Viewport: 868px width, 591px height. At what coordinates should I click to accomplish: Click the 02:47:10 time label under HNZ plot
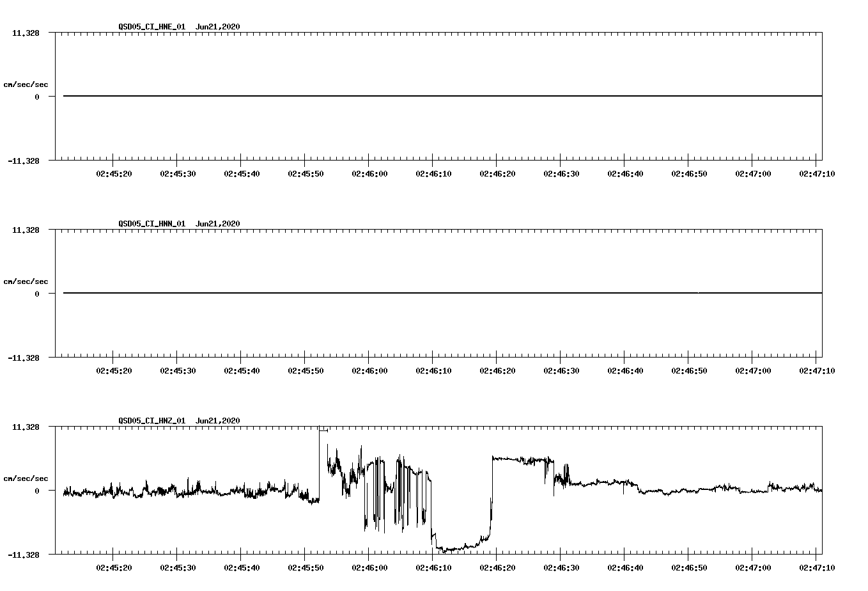(817, 568)
